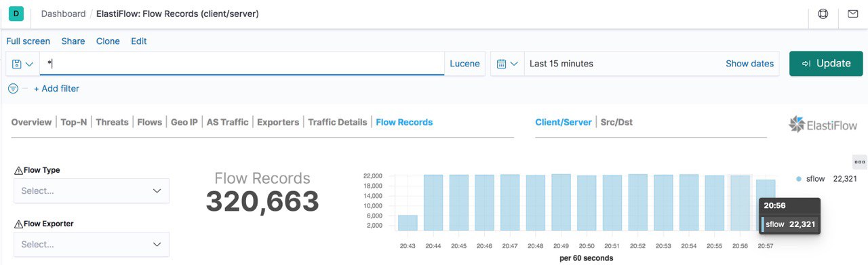Open the Geo IP tab

(x=184, y=122)
